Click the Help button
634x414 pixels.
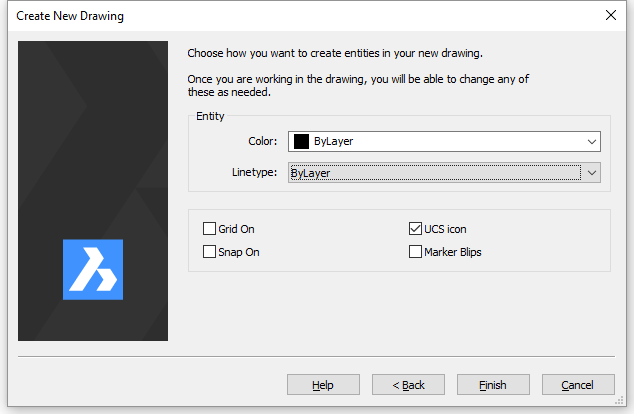(x=323, y=384)
